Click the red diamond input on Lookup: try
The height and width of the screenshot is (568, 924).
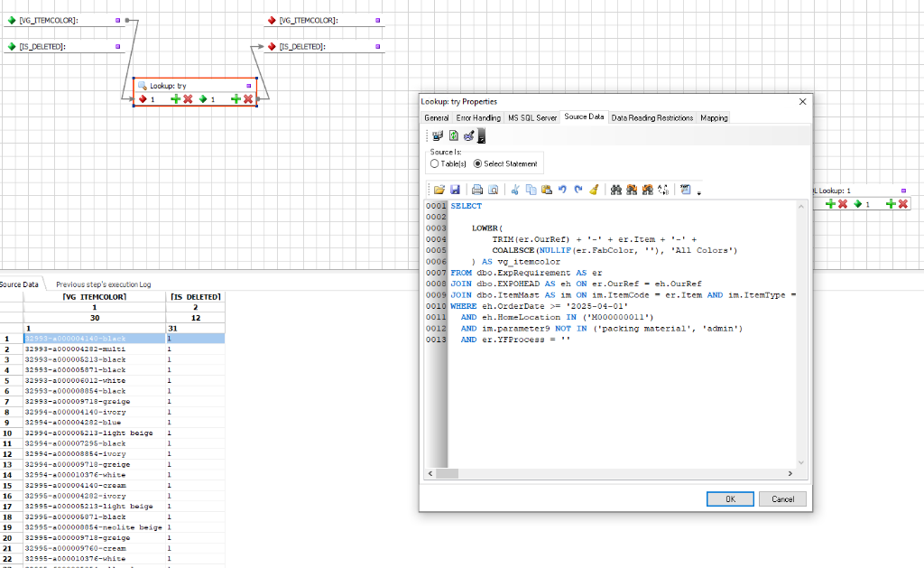pyautogui.click(x=143, y=99)
